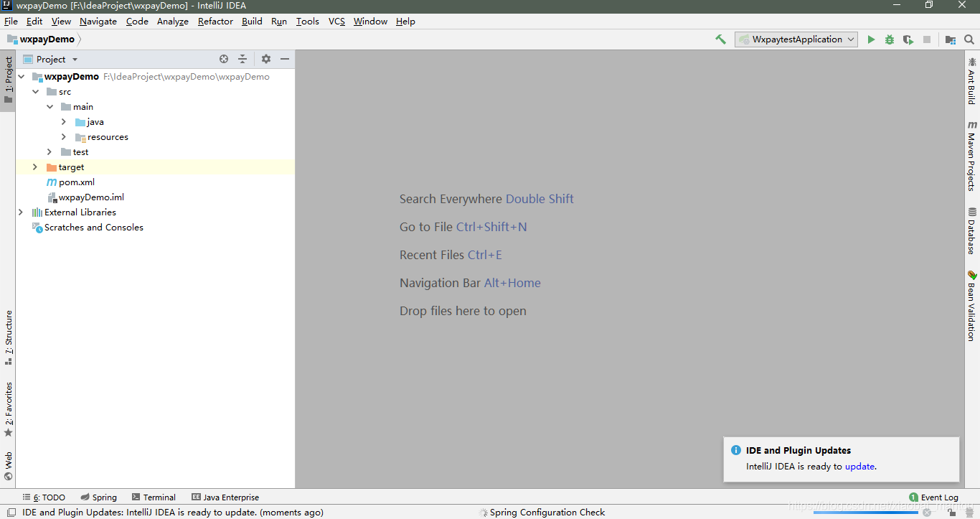This screenshot has width=980, height=519.
Task: Open Project panel settings gear
Action: point(266,59)
